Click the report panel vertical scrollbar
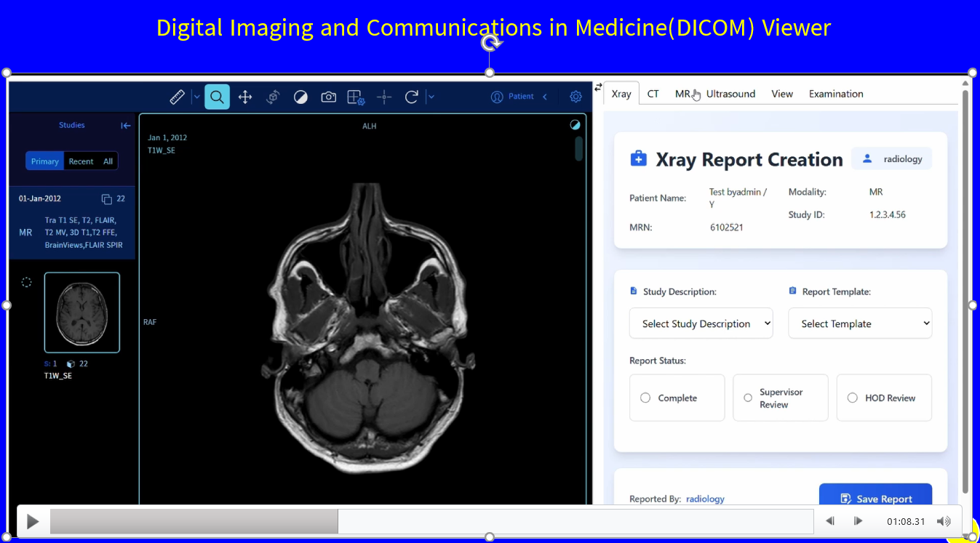The width and height of the screenshot is (980, 543). click(966, 291)
